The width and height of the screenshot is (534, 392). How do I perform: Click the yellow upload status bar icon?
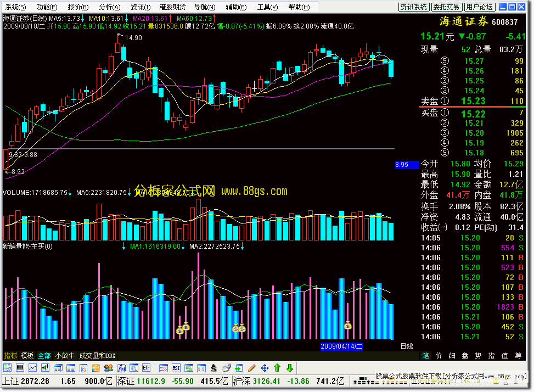(x=496, y=382)
